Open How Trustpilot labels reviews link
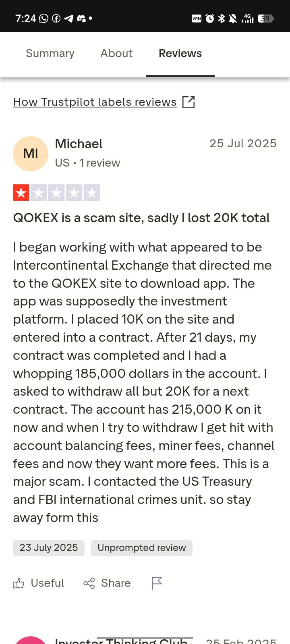 [x=95, y=102]
